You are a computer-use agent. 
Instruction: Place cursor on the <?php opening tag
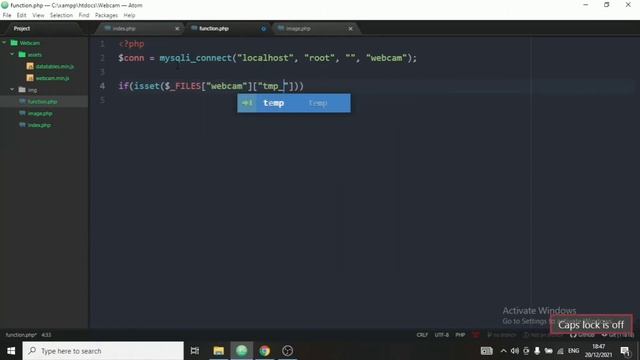coord(131,44)
